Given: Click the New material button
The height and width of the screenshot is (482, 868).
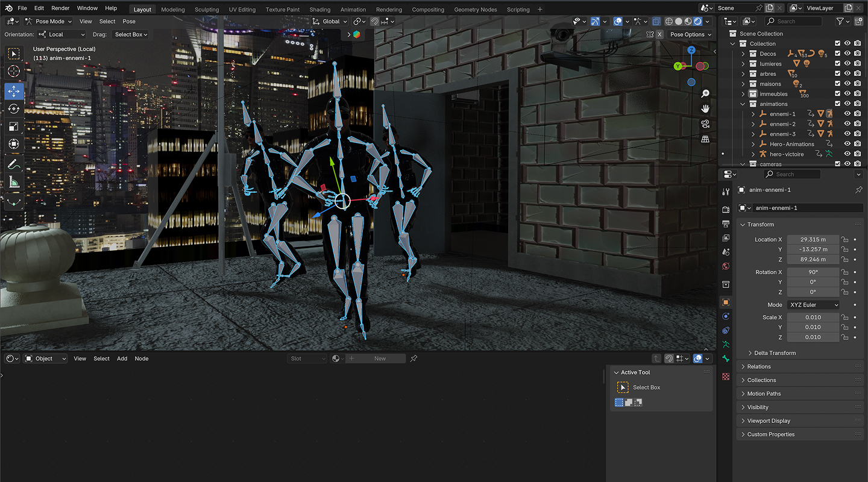Looking at the screenshot, I should tap(379, 358).
